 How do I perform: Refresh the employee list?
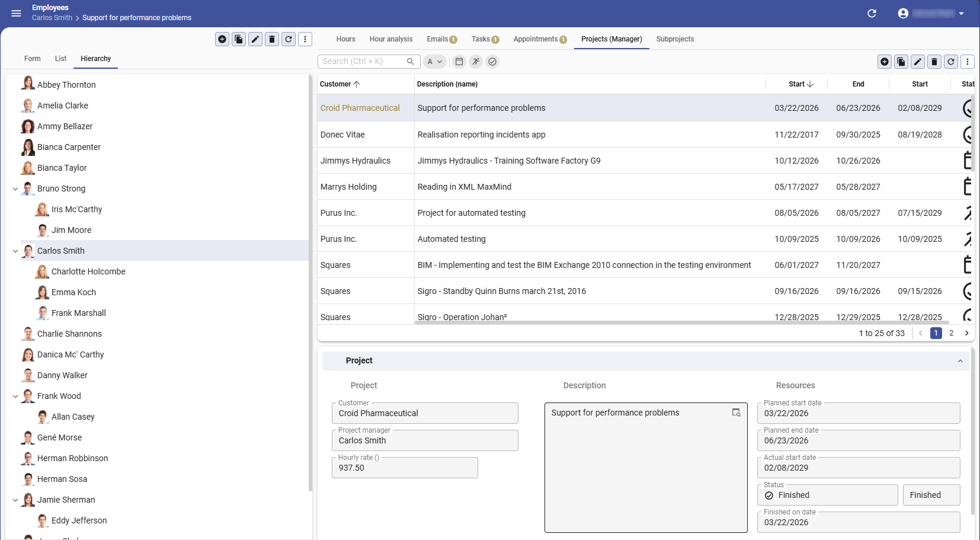coord(289,39)
